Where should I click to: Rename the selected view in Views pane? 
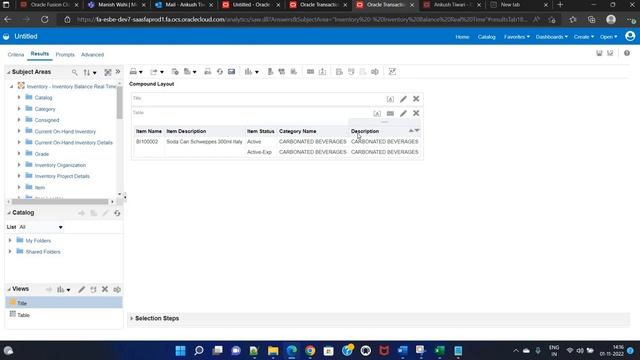click(x=117, y=289)
